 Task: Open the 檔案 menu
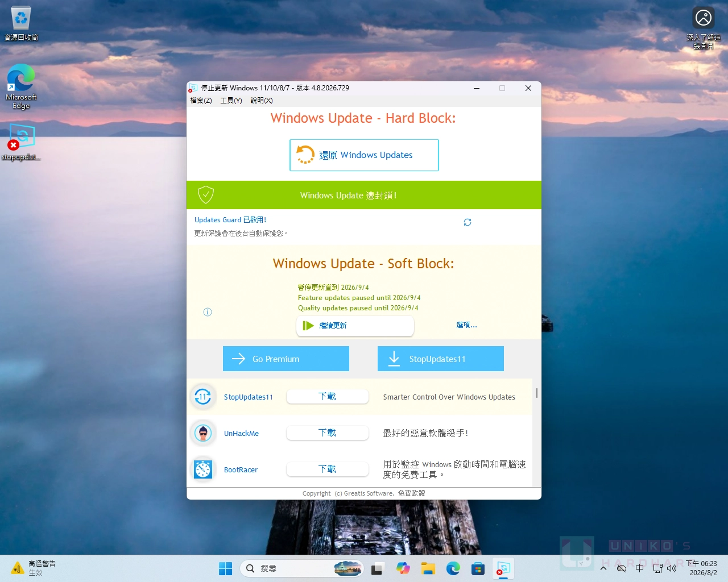(x=201, y=101)
